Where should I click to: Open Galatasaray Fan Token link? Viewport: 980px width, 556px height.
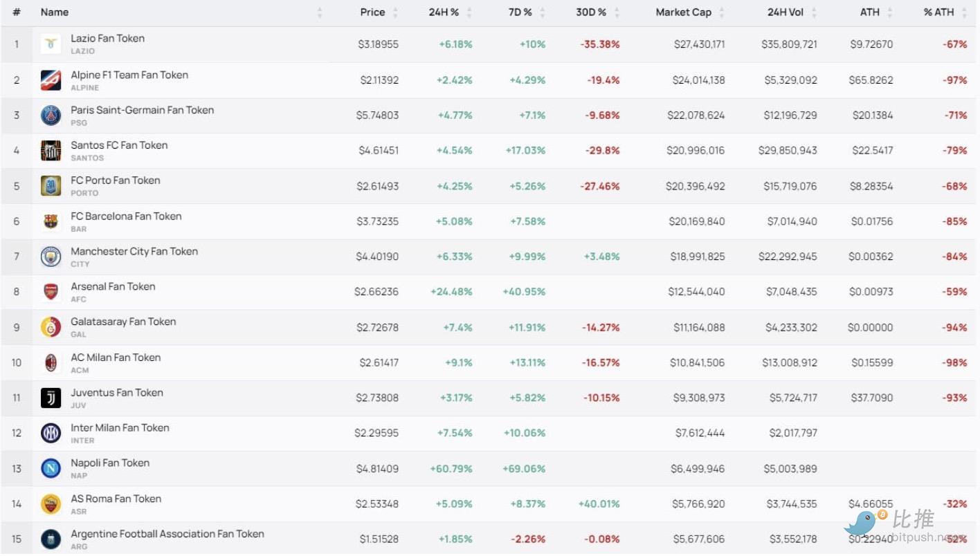(123, 322)
